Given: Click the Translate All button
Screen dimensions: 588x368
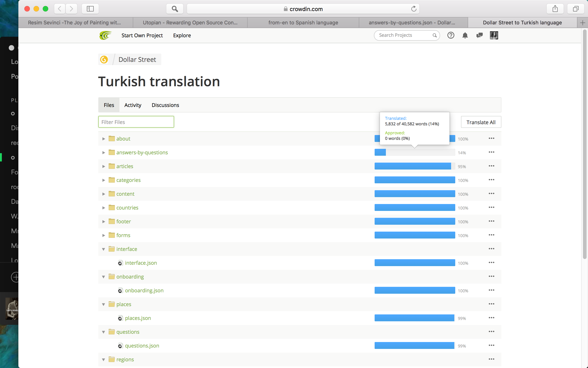Looking at the screenshot, I should 481,122.
